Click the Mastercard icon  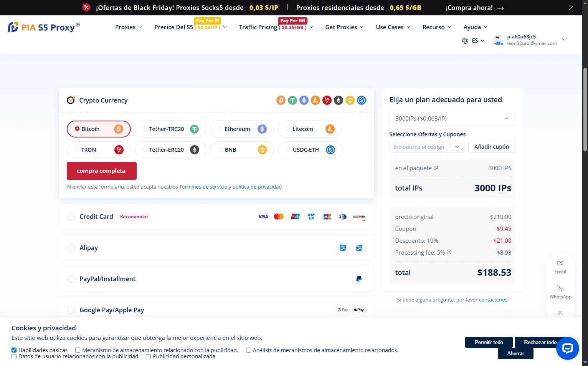(279, 217)
